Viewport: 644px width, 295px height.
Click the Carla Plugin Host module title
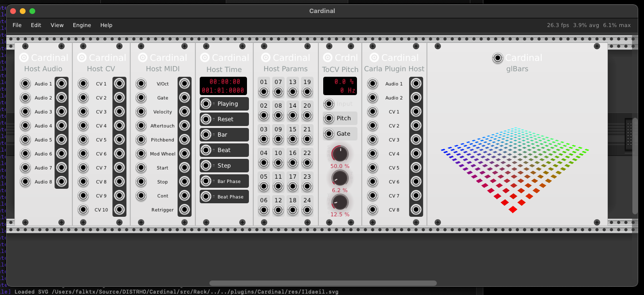394,69
